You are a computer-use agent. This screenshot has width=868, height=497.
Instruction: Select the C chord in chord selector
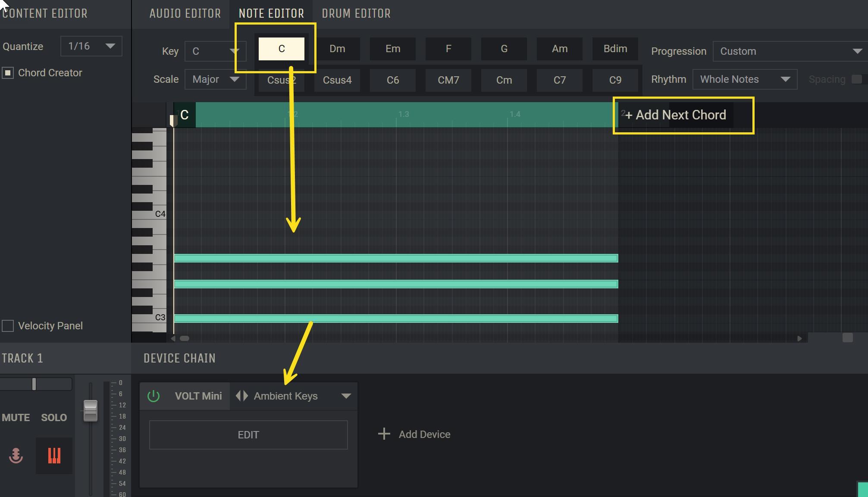point(280,49)
